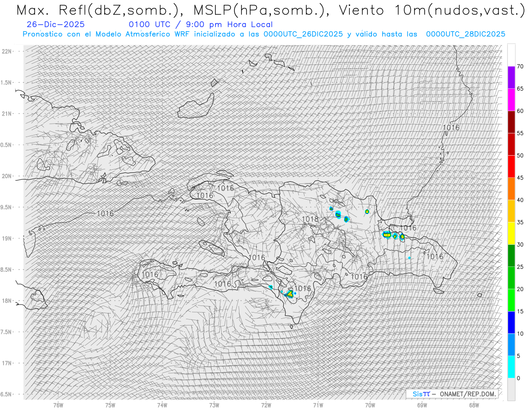Click the '1018' isobar label
Image resolution: width=532 pixels, height=411 pixels.
(x=310, y=219)
